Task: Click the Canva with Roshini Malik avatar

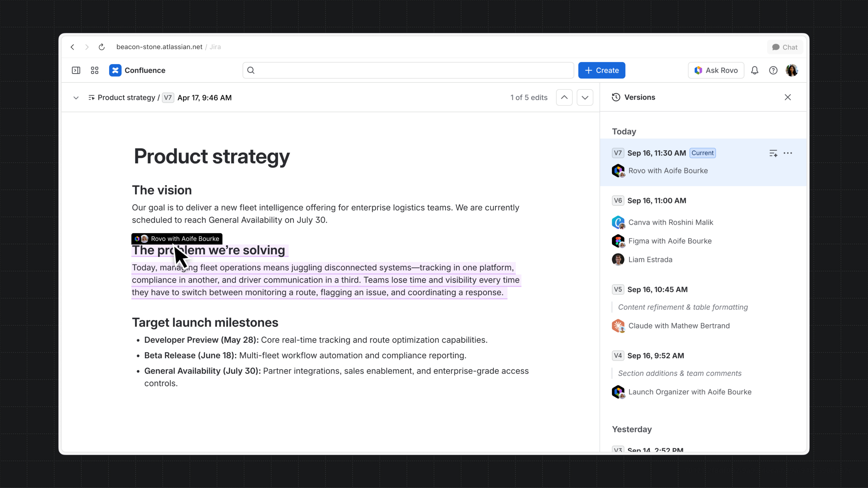Action: point(618,222)
